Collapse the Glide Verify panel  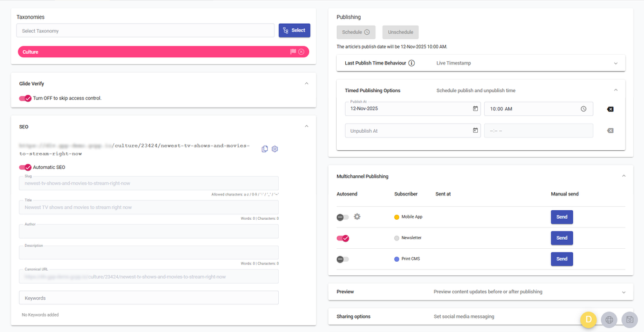(307, 83)
